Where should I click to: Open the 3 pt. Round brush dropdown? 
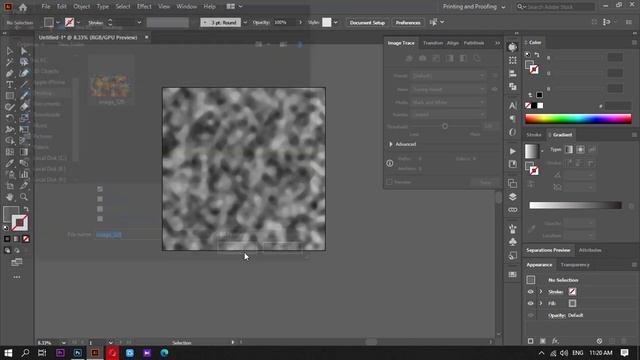245,22
